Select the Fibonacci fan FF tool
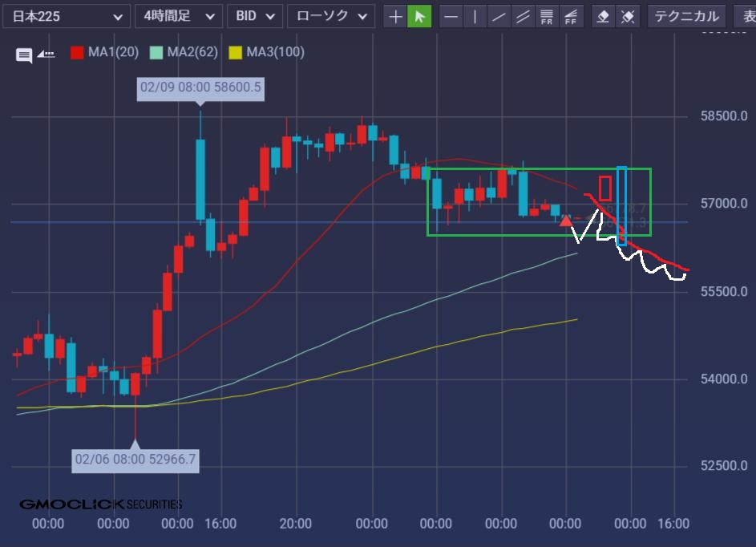This screenshot has width=756, height=547. (572, 16)
